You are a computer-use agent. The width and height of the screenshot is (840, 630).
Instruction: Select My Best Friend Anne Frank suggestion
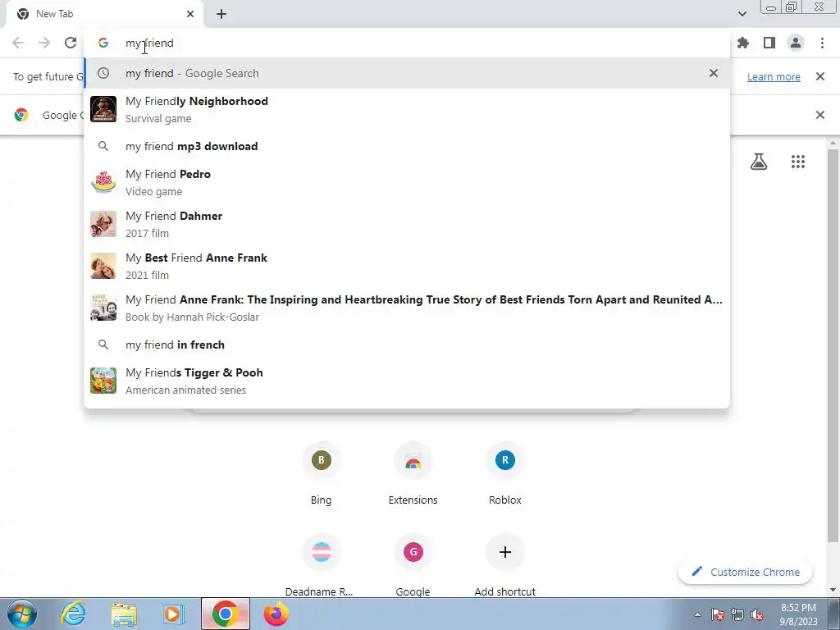tap(407, 266)
